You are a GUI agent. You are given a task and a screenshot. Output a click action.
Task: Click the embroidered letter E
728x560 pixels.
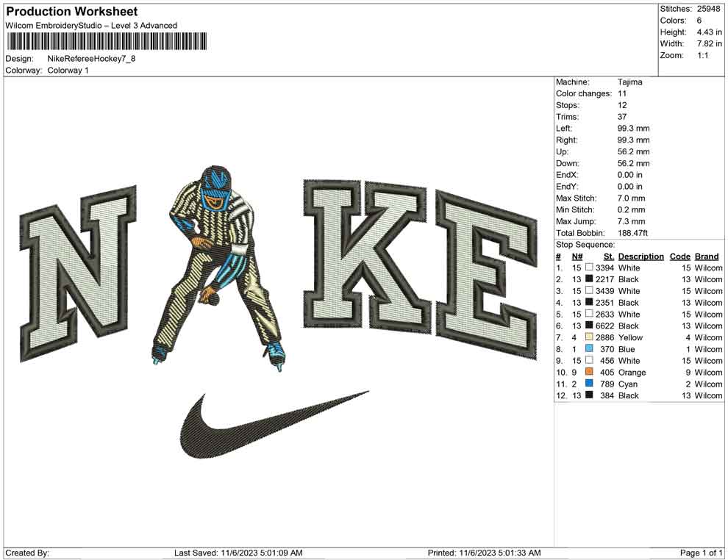(487, 275)
